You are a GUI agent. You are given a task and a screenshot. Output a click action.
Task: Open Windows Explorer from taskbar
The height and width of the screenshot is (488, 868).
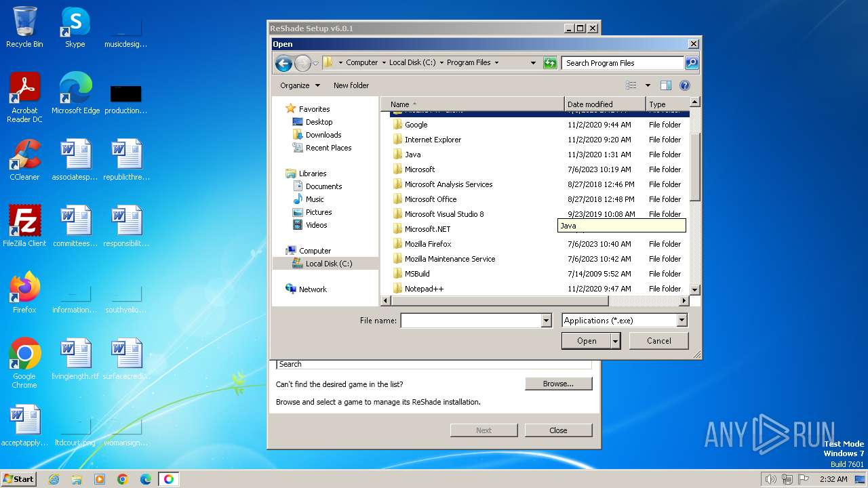77,479
